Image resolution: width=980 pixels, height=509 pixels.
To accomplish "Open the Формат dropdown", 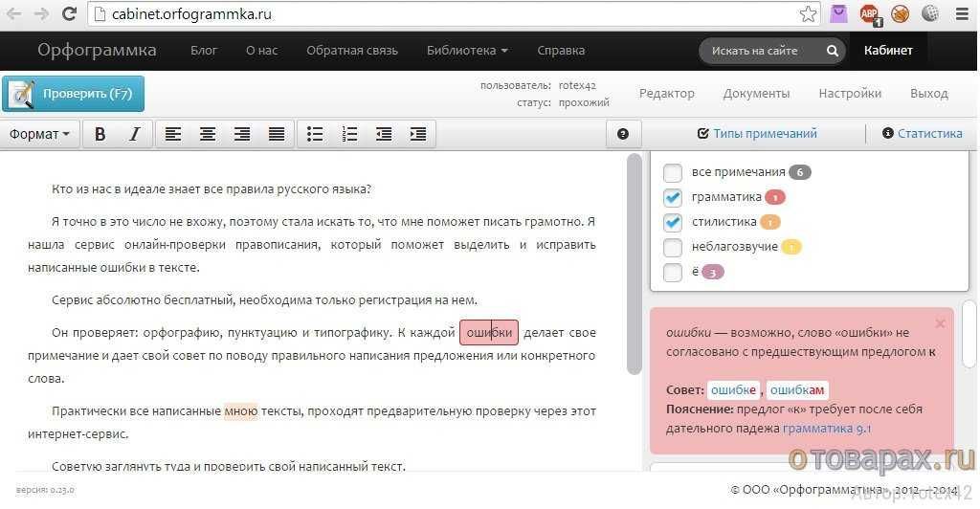I will [40, 134].
